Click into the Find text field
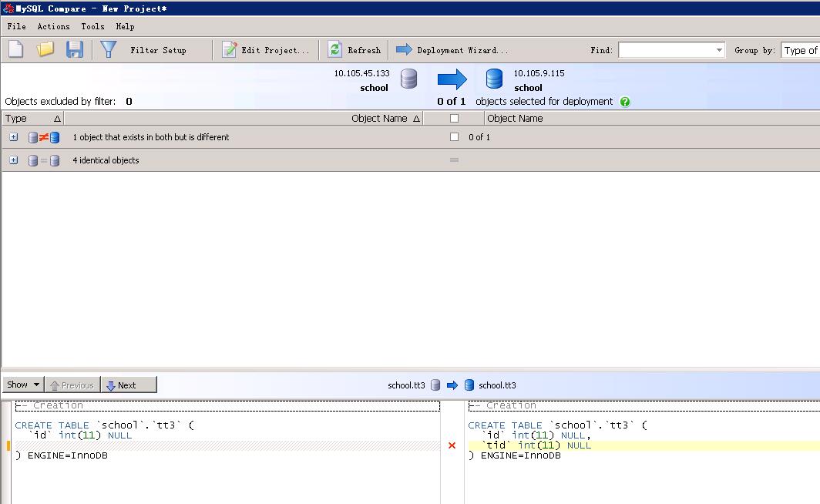820x504 pixels. (666, 50)
